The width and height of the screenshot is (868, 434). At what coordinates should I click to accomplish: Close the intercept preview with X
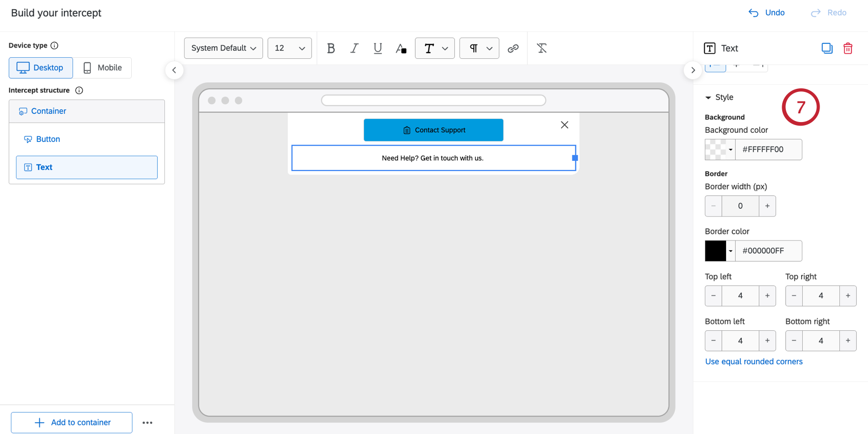[x=565, y=125]
